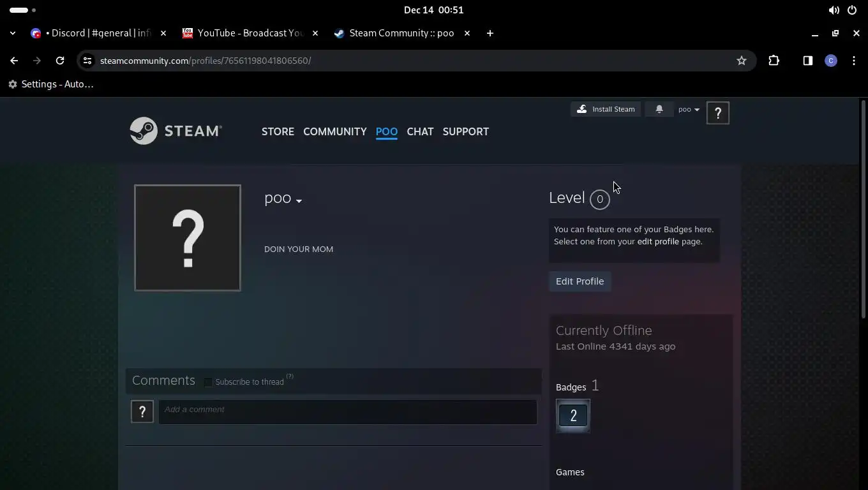Click the Comments heading
This screenshot has width=868, height=490.
pos(163,380)
